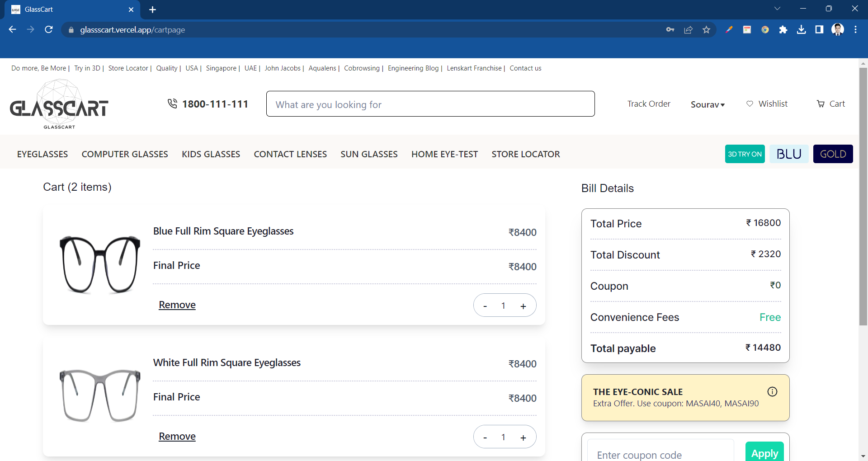Open the Track Order link
868x461 pixels.
pos(649,103)
